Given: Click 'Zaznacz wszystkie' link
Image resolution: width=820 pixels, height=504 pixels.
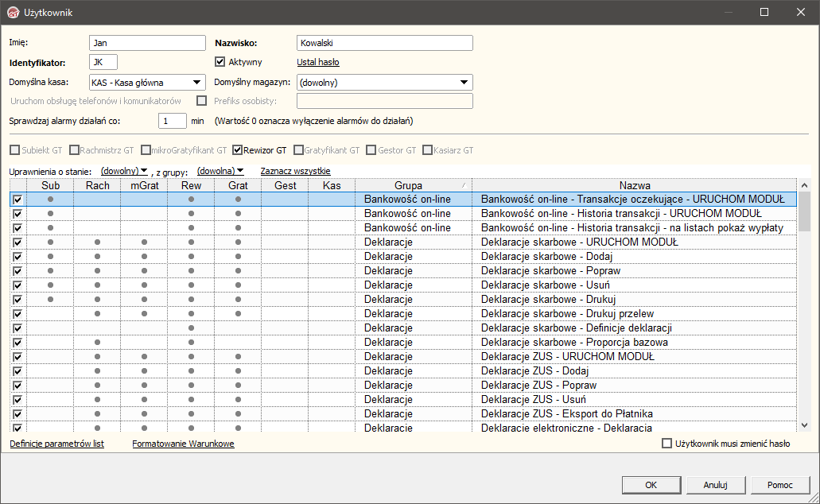Looking at the screenshot, I should point(295,171).
